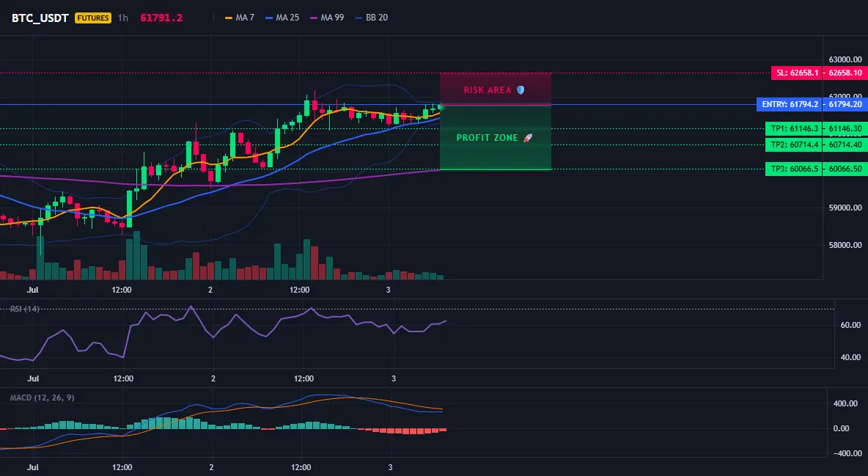The width and height of the screenshot is (868, 476).
Task: Click the date label 2 under RSI pane
Action: (213, 378)
